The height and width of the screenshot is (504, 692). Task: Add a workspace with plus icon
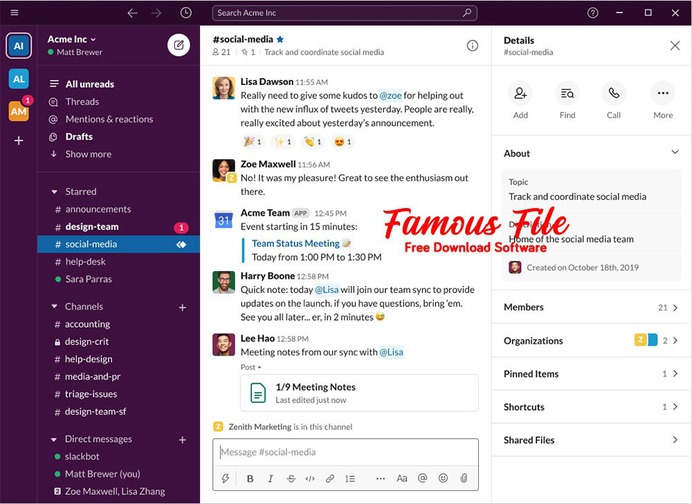point(19,141)
